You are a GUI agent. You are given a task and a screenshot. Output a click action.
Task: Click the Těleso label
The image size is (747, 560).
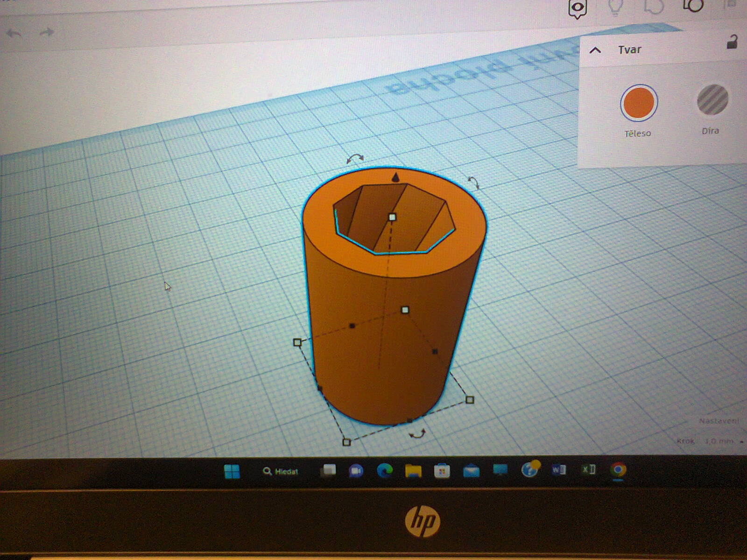(x=638, y=133)
